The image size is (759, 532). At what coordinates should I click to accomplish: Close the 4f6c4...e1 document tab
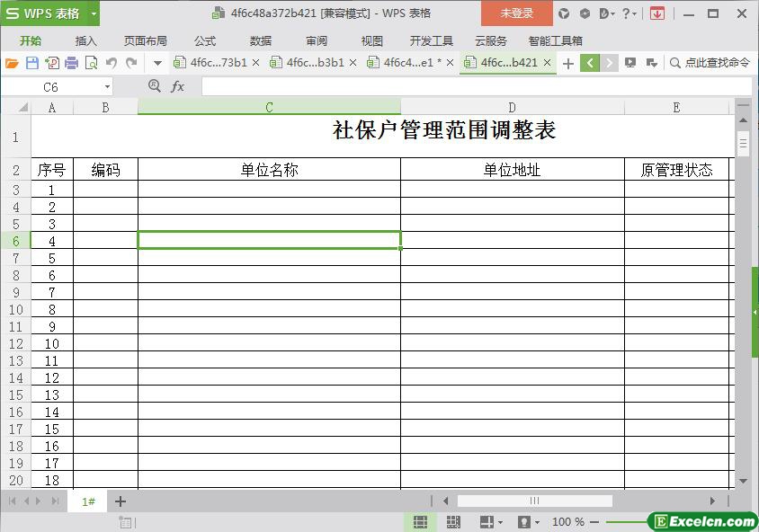451,63
